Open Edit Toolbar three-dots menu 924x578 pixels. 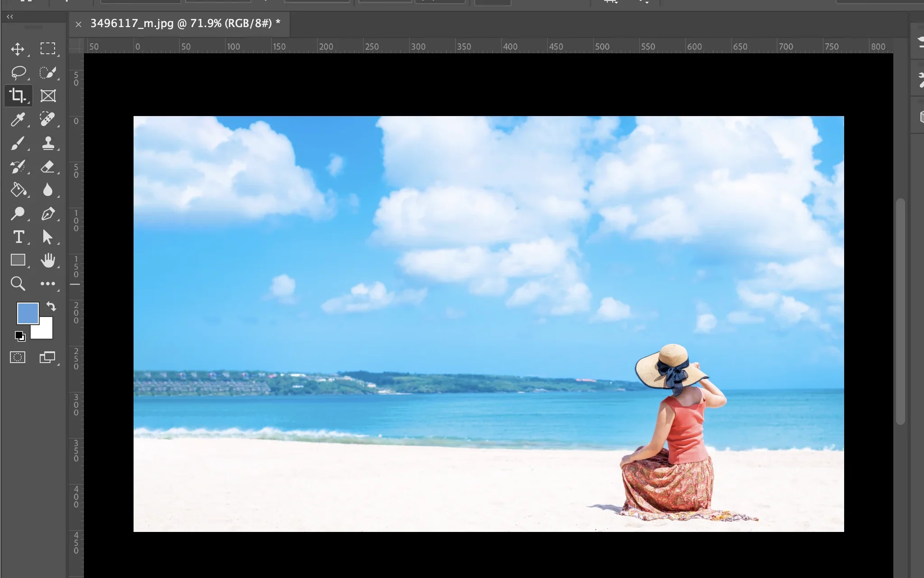click(48, 284)
